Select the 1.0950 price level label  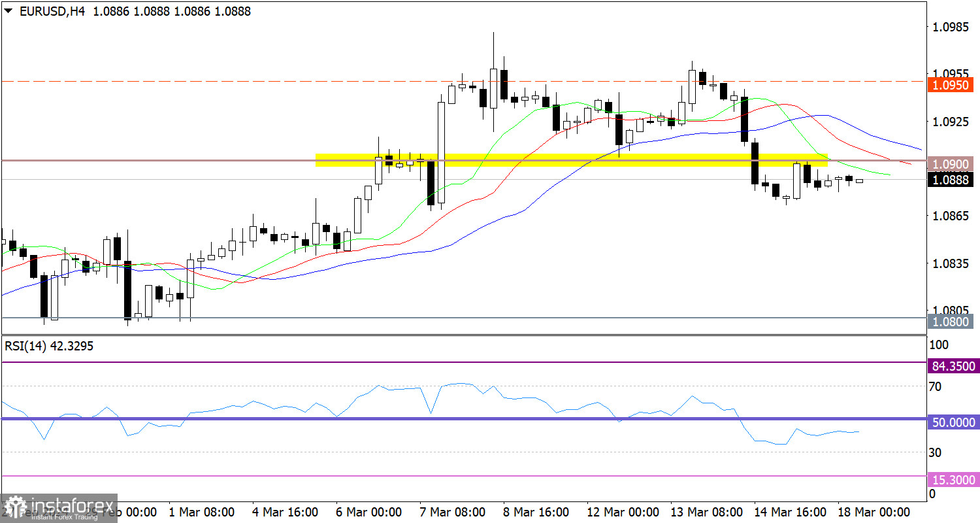point(952,86)
